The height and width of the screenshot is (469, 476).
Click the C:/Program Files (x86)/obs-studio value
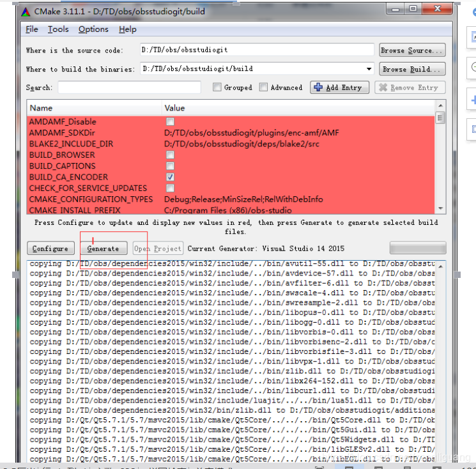228,210
